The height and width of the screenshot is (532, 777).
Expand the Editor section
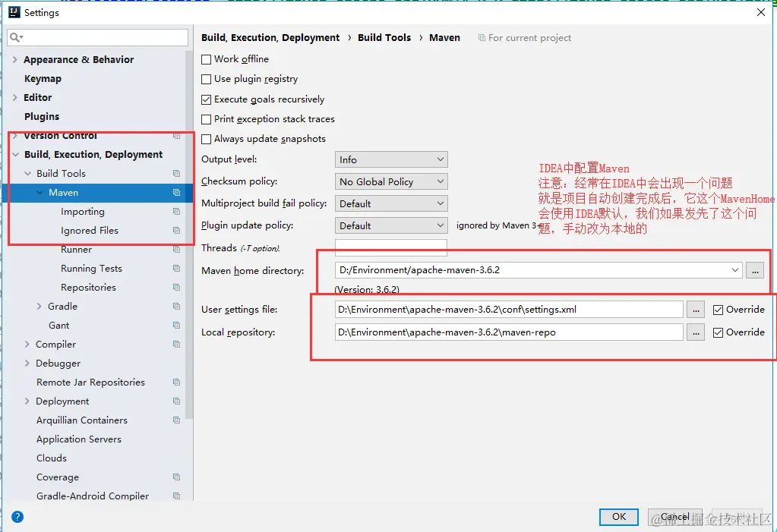15,98
